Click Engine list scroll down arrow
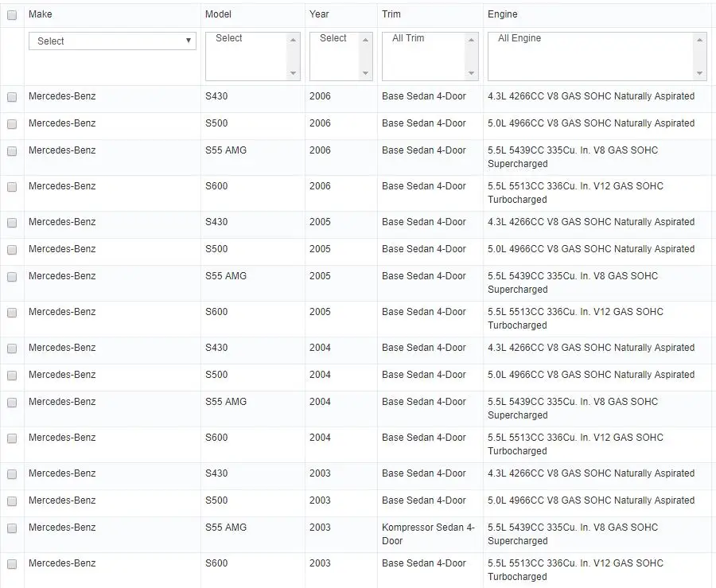Screen dimensions: 716x588 [699, 73]
